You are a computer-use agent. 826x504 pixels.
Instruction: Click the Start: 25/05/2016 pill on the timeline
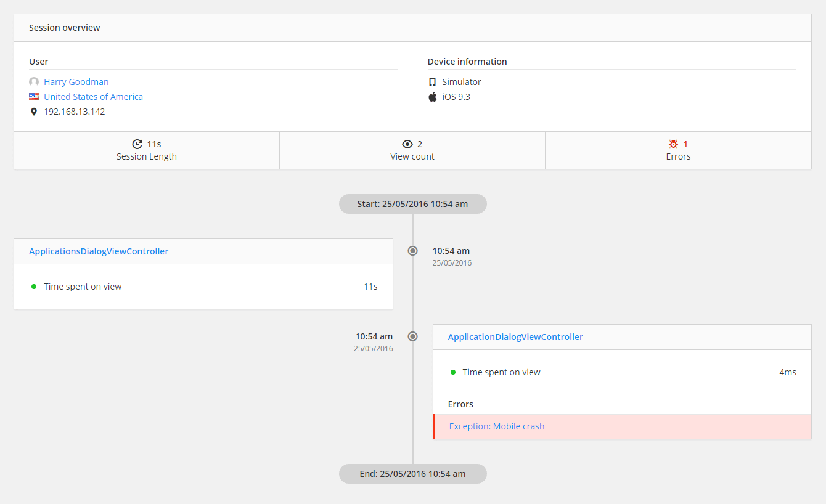tap(412, 203)
